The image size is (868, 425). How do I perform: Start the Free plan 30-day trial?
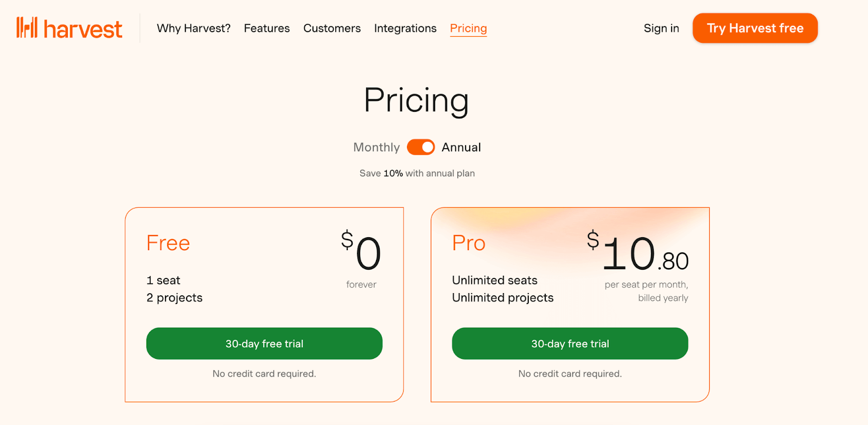264,344
